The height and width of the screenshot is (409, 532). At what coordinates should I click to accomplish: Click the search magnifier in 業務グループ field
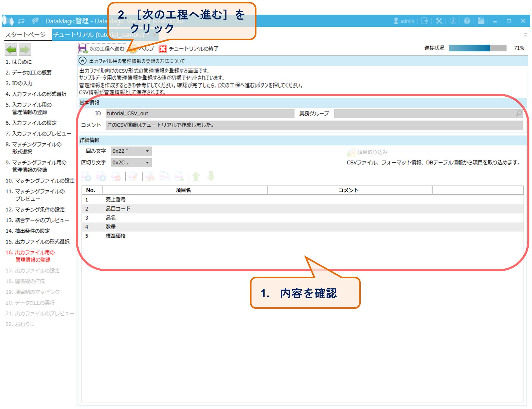(x=518, y=114)
